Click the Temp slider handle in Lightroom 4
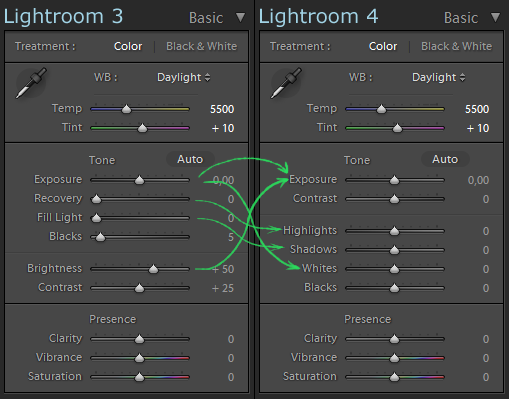509x399 pixels. tap(381, 109)
